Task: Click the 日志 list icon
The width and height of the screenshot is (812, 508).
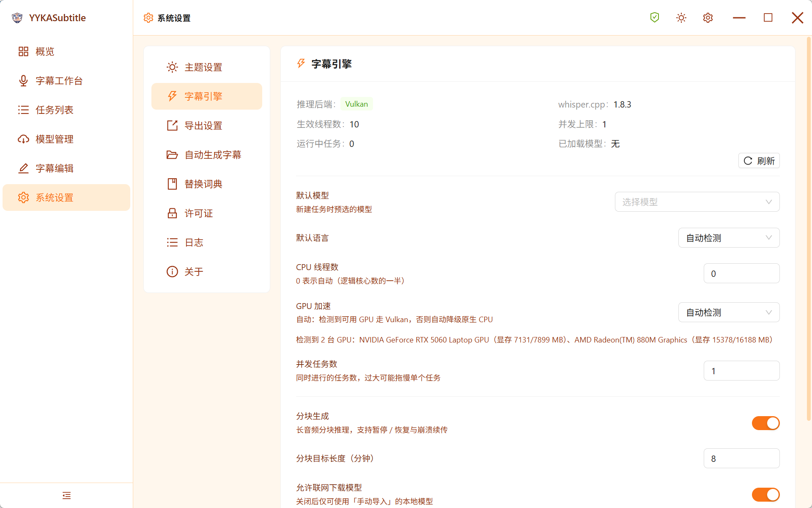Action: [x=172, y=243]
